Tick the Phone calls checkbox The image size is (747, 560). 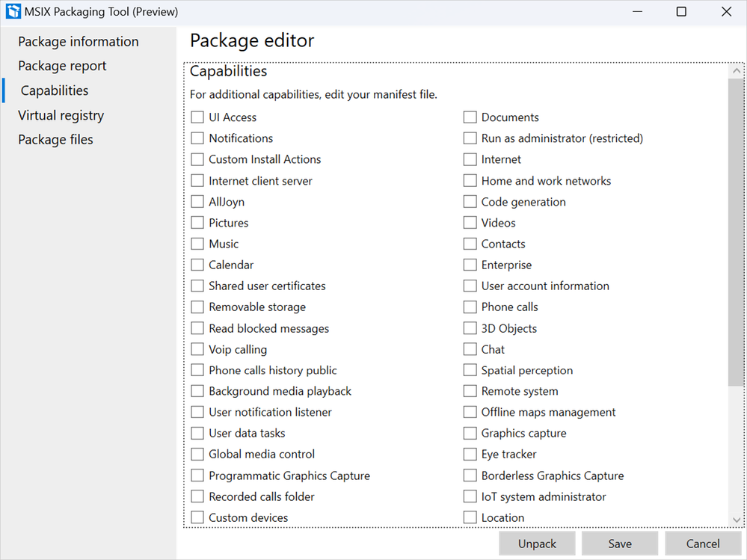click(470, 307)
